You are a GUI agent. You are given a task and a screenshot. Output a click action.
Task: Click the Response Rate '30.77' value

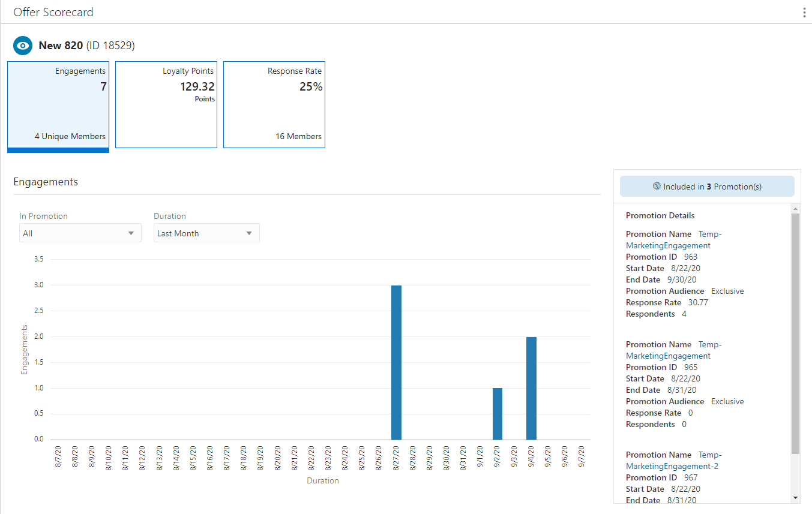(x=697, y=302)
